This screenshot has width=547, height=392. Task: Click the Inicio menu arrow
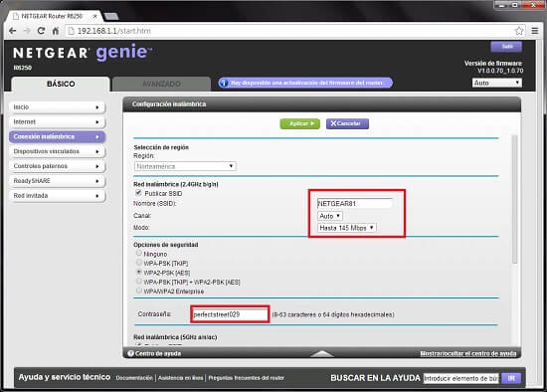(97, 107)
